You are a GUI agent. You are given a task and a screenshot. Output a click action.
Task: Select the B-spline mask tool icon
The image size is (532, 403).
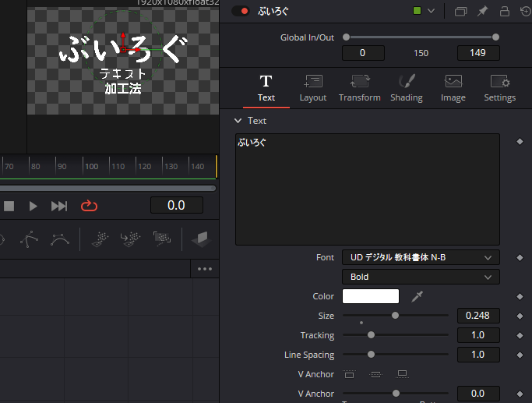pyautogui.click(x=60, y=239)
